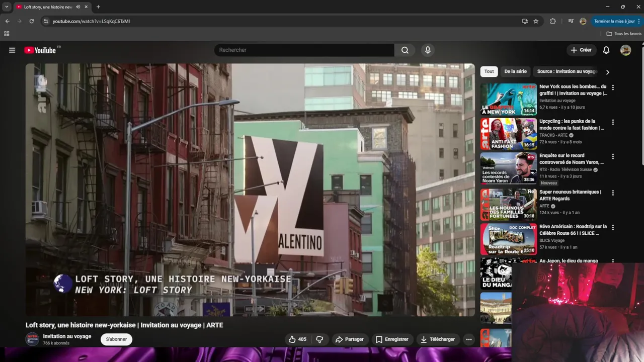This screenshot has height=362, width=644.
Task: Open options for Super nounous britanniques video
Action: 613,193
